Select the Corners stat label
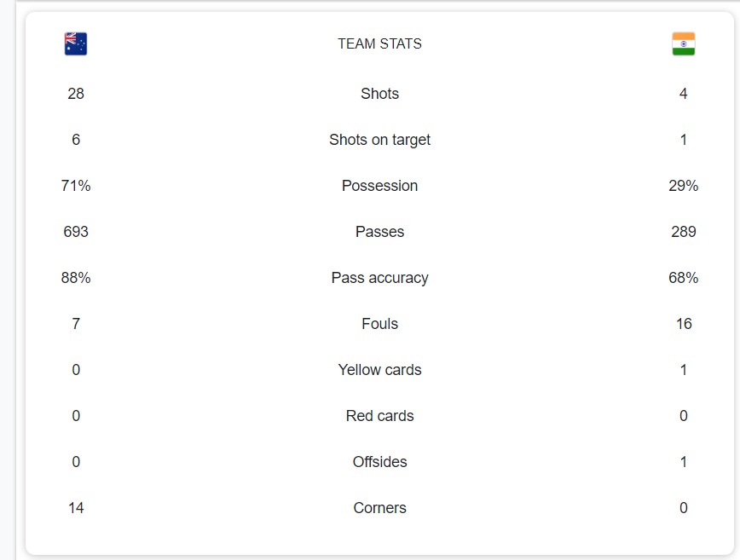Image resolution: width=740 pixels, height=560 pixels. point(379,508)
